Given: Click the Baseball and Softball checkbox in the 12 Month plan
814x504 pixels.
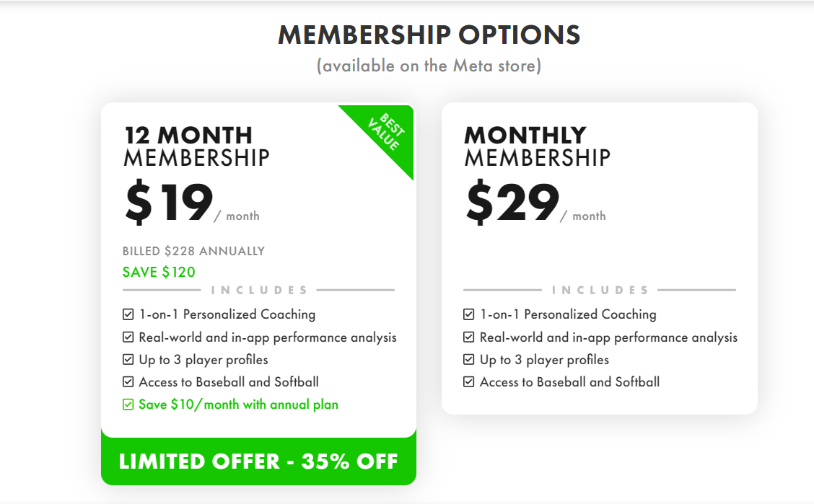Looking at the screenshot, I should (x=128, y=382).
